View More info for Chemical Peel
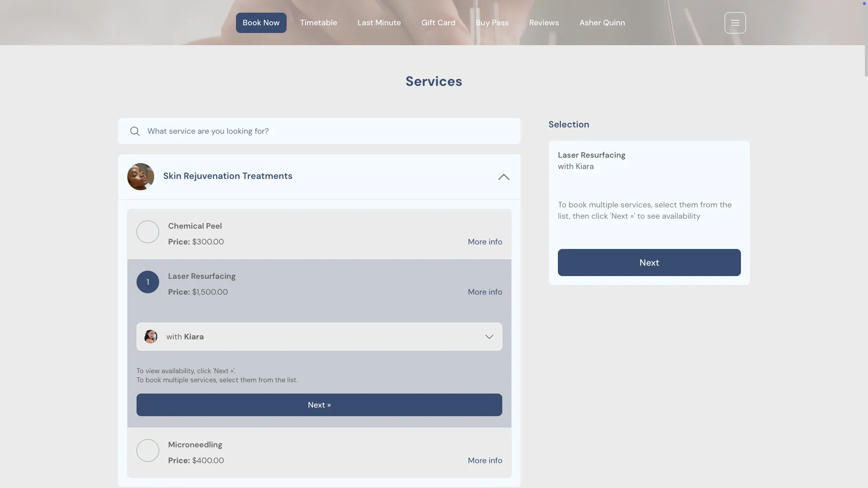The image size is (868, 488). tap(485, 242)
